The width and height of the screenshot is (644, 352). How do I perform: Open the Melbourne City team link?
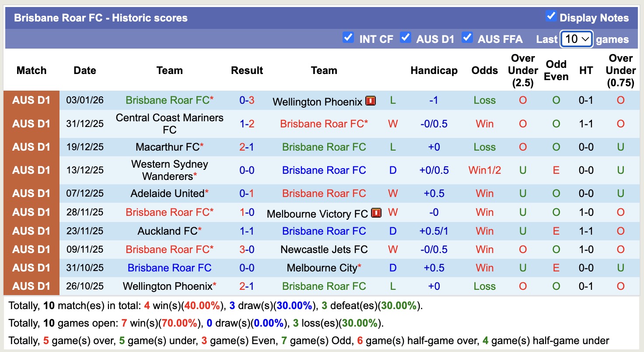tap(322, 268)
